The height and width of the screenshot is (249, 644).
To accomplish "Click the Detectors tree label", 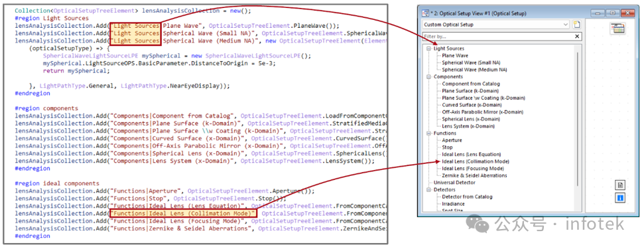I will 444,190.
